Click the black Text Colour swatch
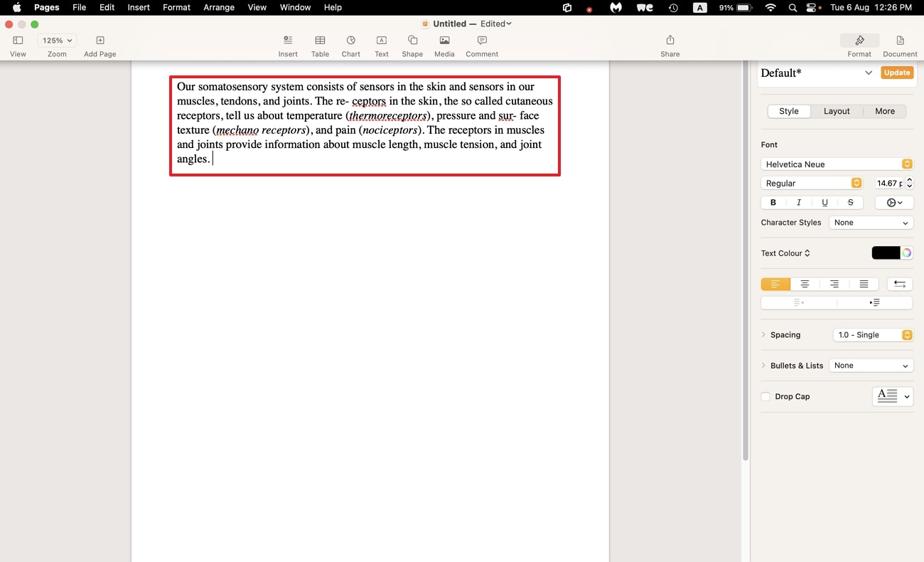Viewport: 924px width, 562px height. 886,253
